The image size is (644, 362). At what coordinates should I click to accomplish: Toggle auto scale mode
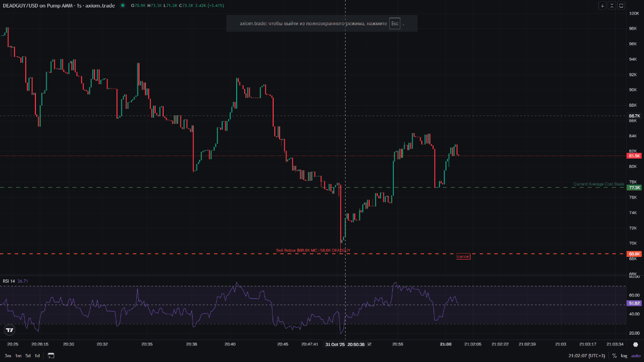(635, 356)
